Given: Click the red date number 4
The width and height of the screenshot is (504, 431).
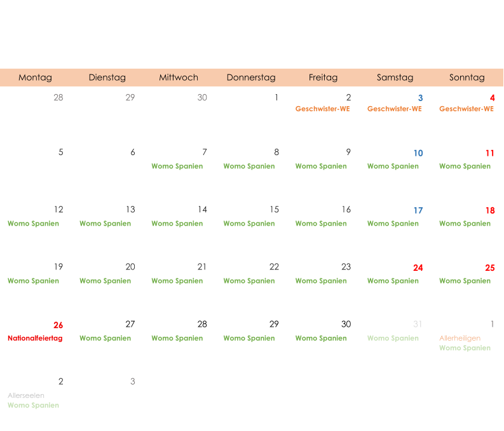Looking at the screenshot, I should click(x=492, y=98).
